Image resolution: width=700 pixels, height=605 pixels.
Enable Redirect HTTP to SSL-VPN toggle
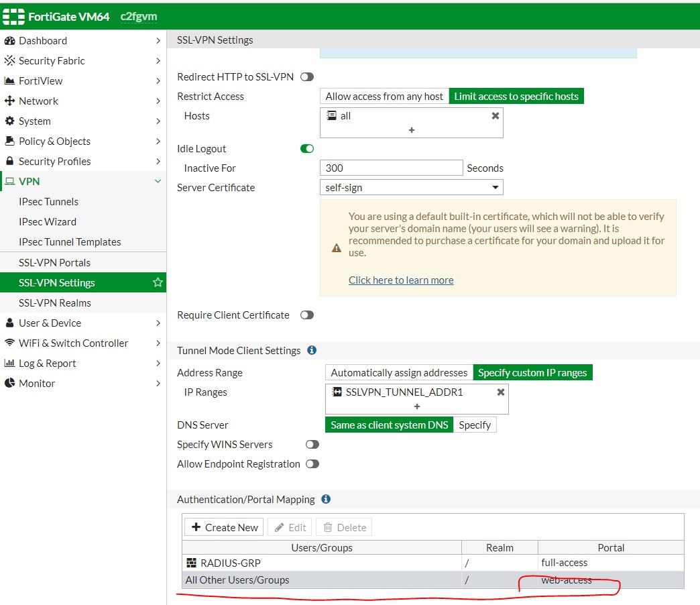307,77
